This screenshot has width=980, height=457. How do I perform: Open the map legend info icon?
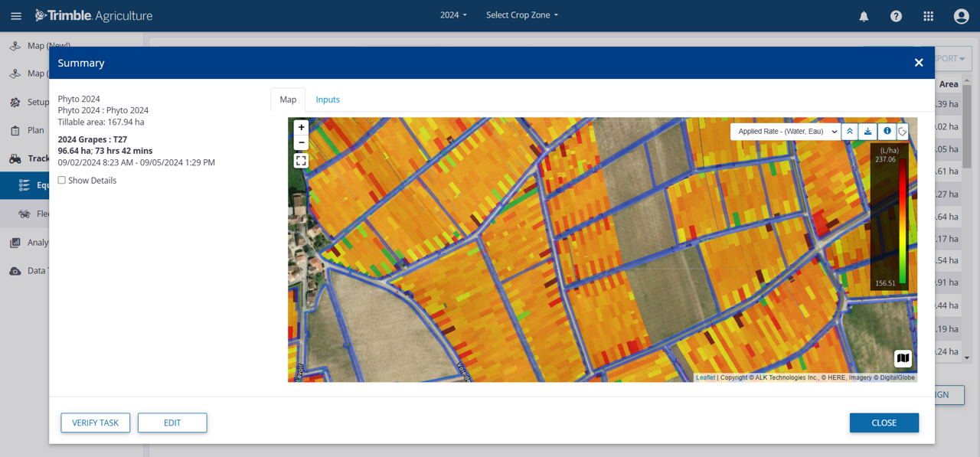click(886, 131)
